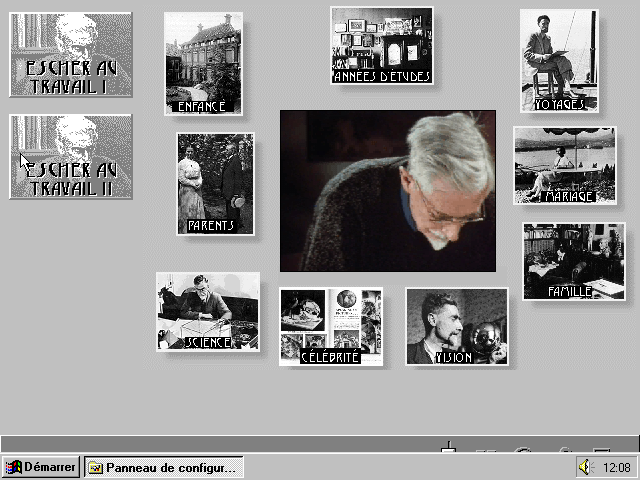The height and width of the screenshot is (480, 640).
Task: Click the 12:08 clock in tray
Action: point(617,467)
